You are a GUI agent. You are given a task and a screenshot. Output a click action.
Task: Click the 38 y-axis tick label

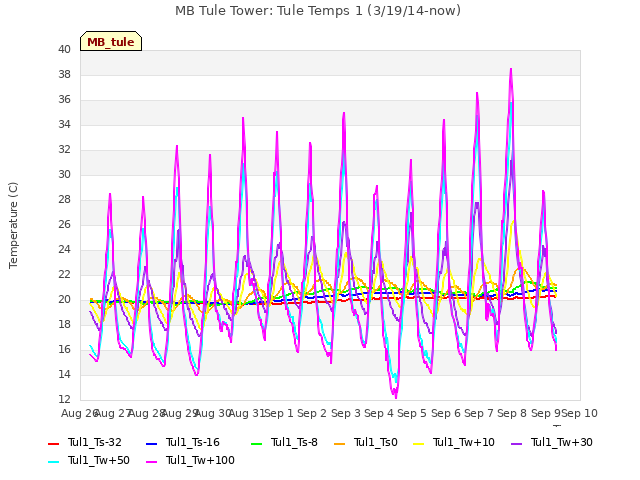(64, 74)
